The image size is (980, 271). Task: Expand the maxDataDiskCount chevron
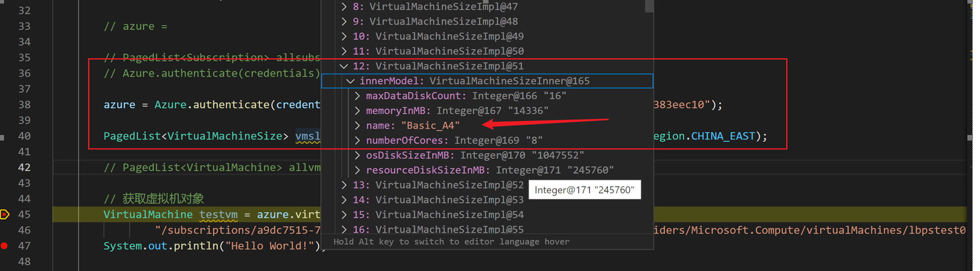pyautogui.click(x=357, y=96)
